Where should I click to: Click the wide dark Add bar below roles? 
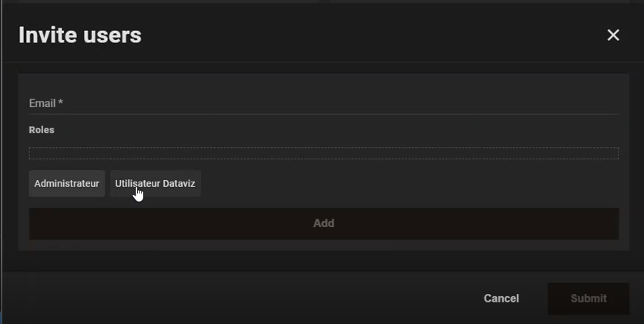[x=324, y=223]
